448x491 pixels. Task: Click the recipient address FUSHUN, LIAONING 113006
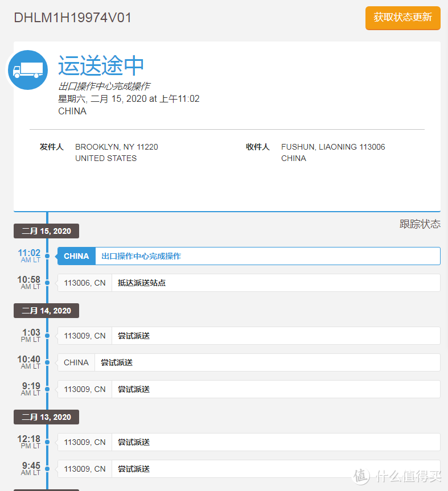pyautogui.click(x=333, y=147)
